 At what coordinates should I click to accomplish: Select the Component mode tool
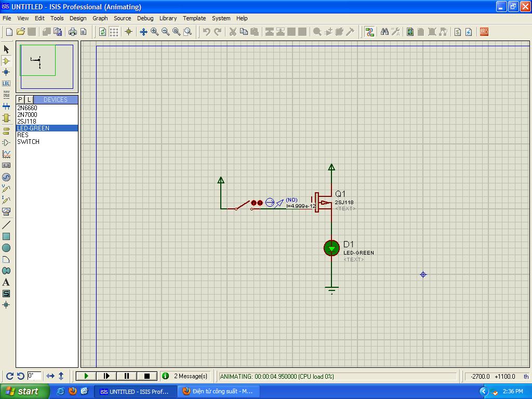(x=6, y=61)
